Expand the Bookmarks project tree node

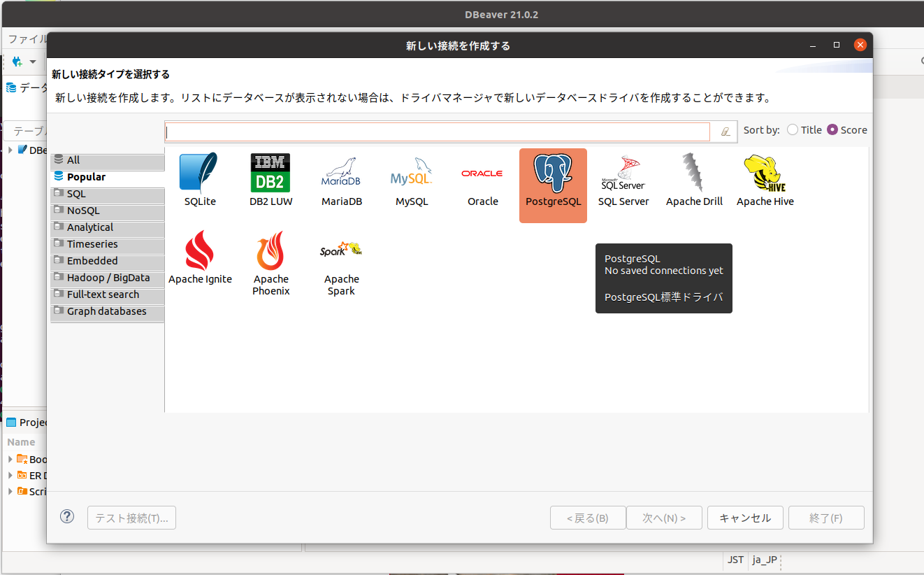point(10,459)
